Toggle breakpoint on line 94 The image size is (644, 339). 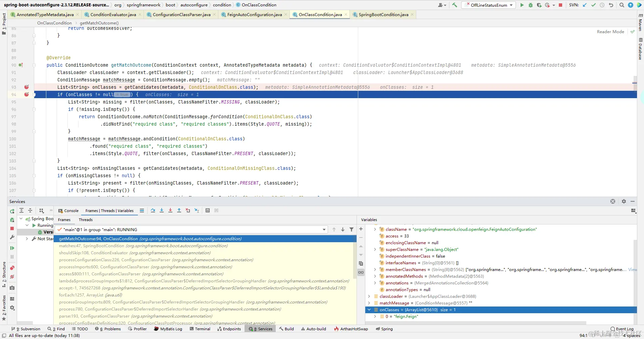[x=26, y=94]
